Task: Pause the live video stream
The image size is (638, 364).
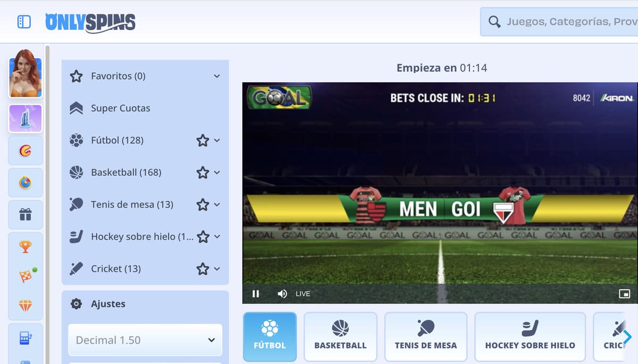Action: [256, 294]
